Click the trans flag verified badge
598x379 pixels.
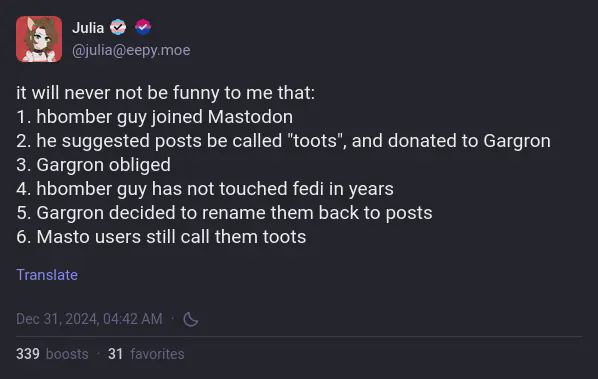point(118,27)
